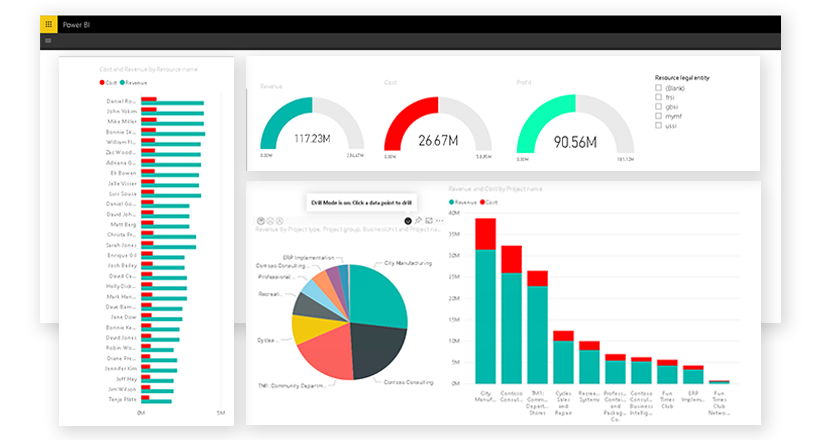Toggle the hamburger navigation menu

48,40
